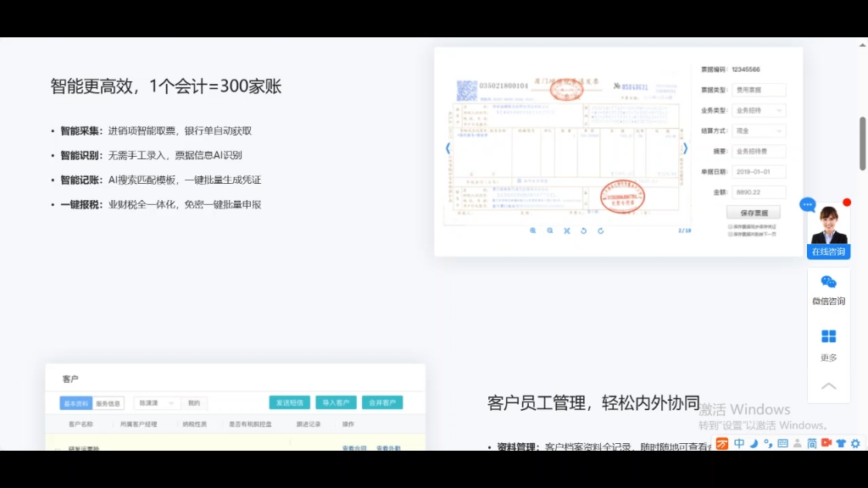Viewport: 868px width, 488px height.
Task: Select the 基本资料 tab
Action: 75,402
